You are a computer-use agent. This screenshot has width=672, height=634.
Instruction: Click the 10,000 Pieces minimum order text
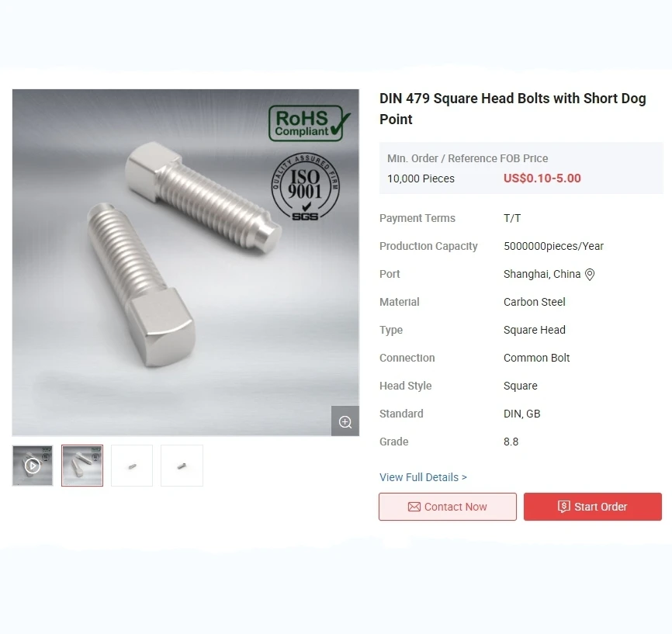click(x=421, y=178)
